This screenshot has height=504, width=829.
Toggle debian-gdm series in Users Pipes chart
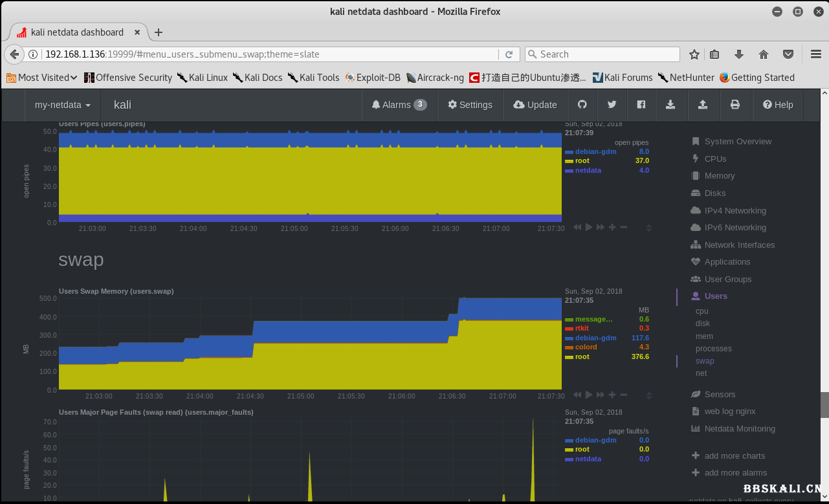pyautogui.click(x=595, y=151)
